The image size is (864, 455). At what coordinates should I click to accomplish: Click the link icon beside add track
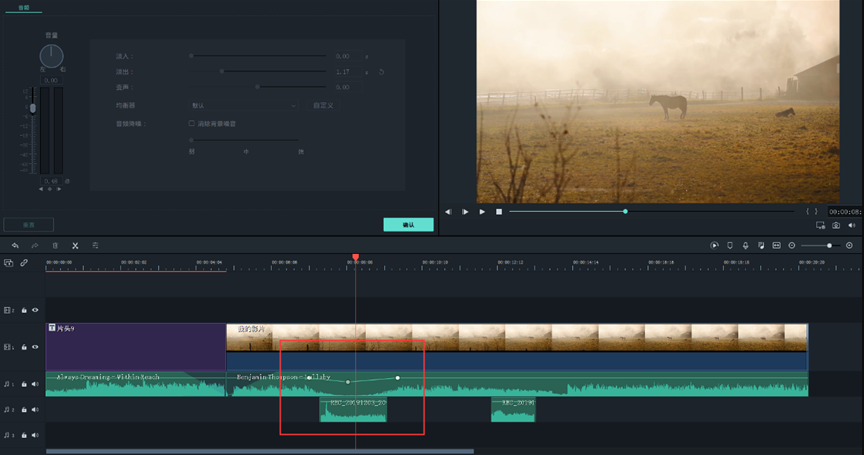coord(24,263)
